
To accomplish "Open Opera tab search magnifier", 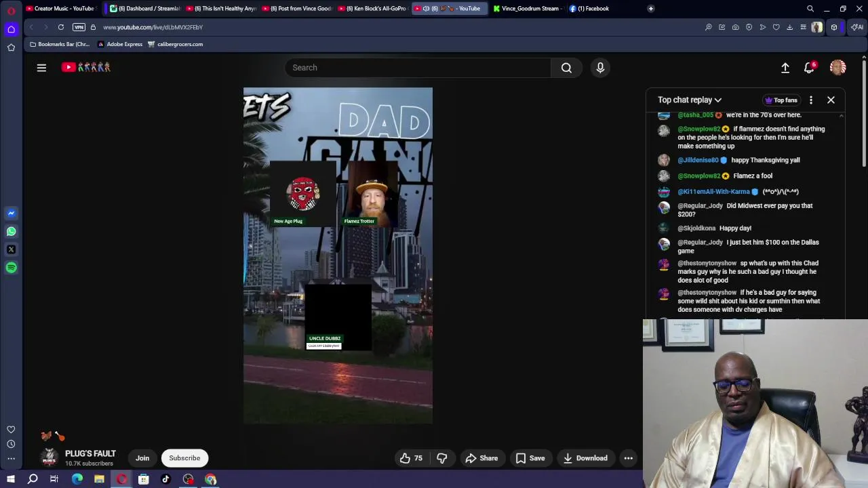I will (810, 9).
